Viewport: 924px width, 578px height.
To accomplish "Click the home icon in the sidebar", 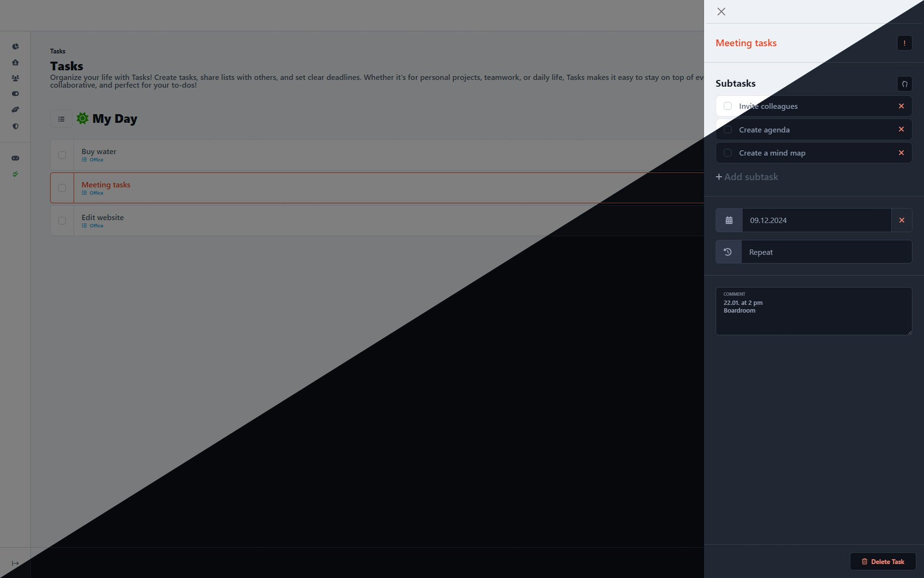I will tap(15, 62).
